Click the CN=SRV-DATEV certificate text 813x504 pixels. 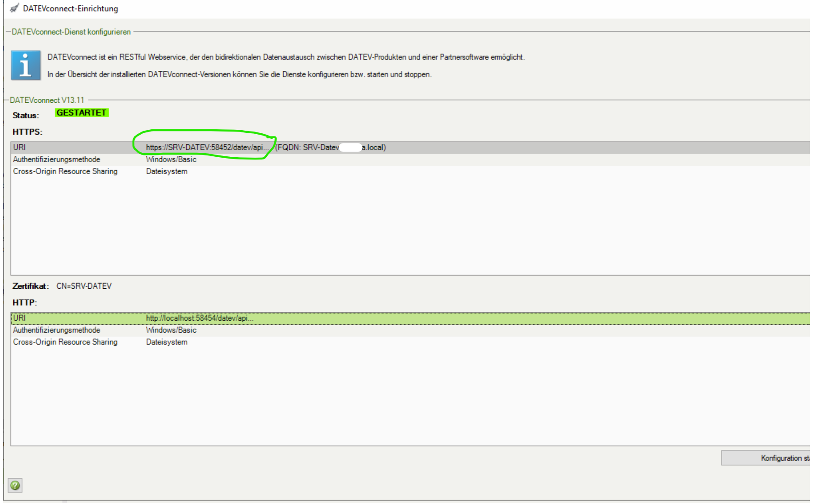click(84, 286)
